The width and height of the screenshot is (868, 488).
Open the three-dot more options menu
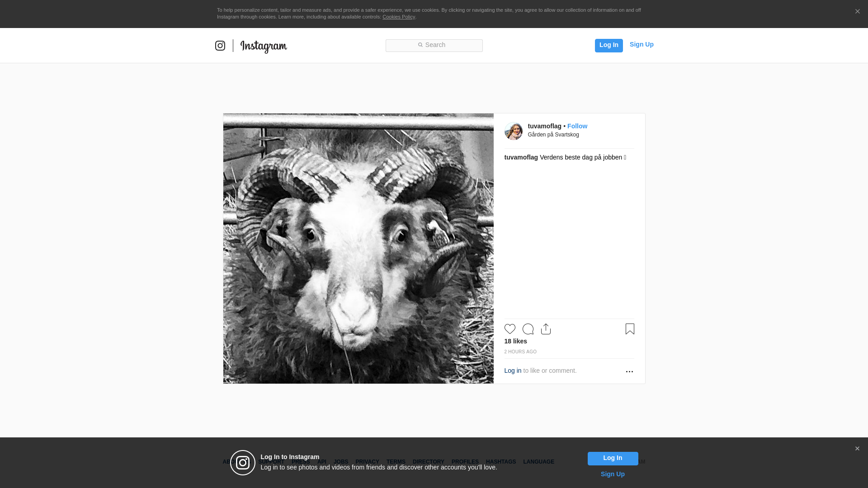pos(629,371)
